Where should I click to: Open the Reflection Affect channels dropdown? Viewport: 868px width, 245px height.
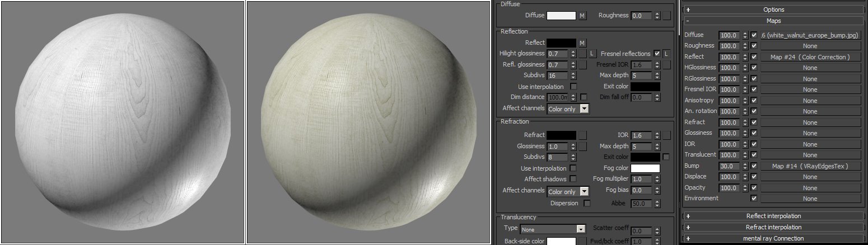tap(568, 109)
